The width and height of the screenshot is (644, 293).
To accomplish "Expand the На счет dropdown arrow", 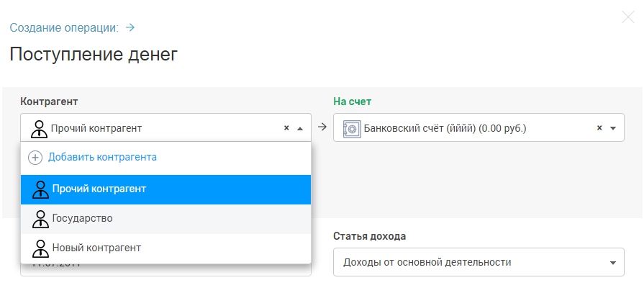I will pos(613,128).
